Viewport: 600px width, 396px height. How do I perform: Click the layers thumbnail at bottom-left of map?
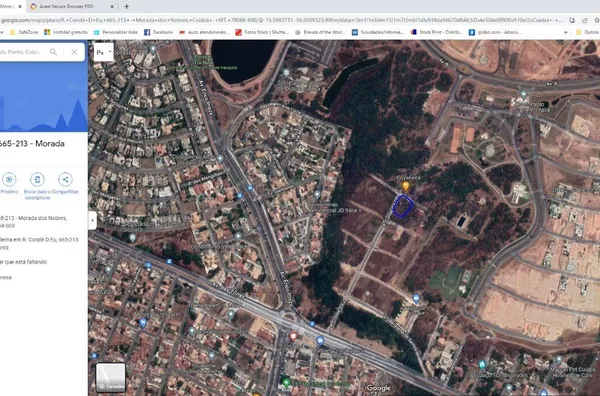(111, 377)
